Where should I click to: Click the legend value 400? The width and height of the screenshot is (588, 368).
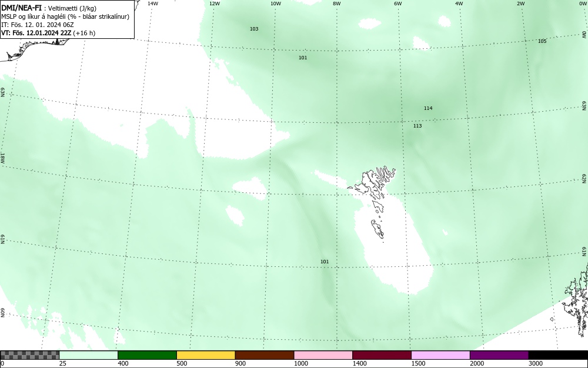[x=123, y=363]
